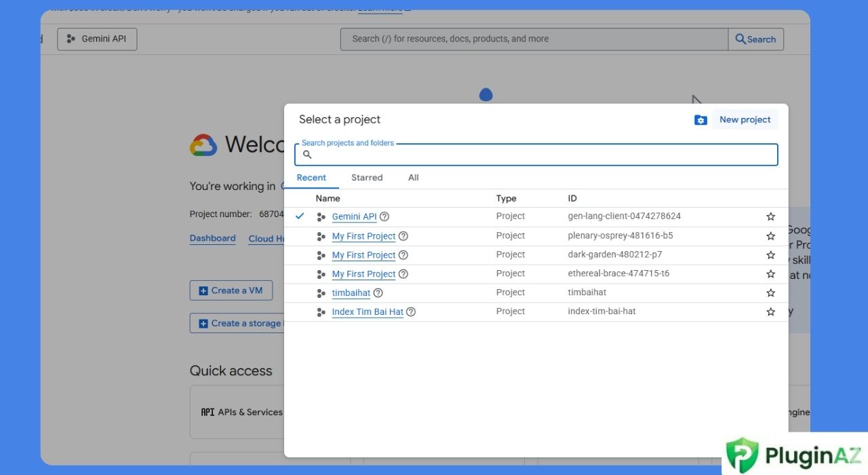Image resolution: width=868 pixels, height=475 pixels.
Task: Open the Dashboard link
Action: click(212, 238)
